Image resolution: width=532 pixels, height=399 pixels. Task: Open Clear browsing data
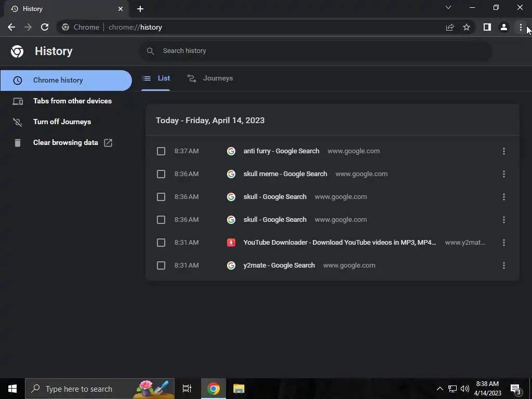point(66,142)
